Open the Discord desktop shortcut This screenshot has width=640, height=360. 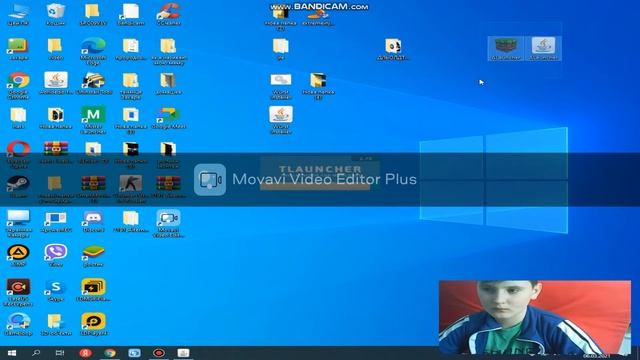(x=93, y=221)
